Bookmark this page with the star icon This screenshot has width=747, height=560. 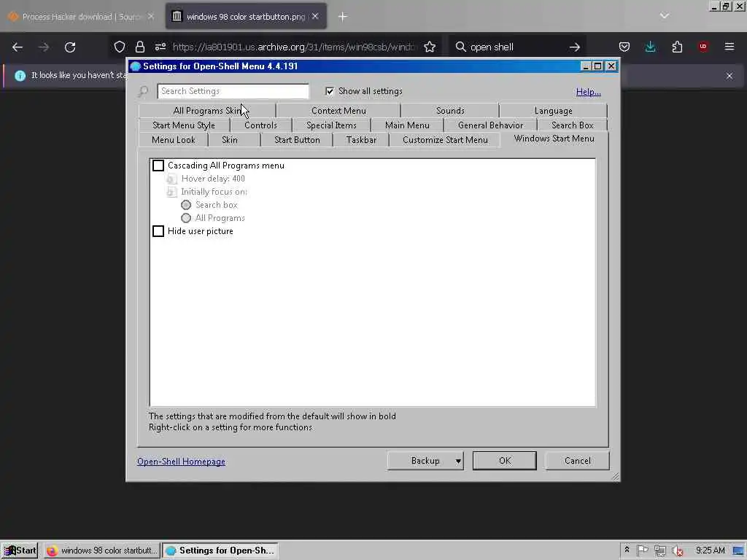click(430, 47)
